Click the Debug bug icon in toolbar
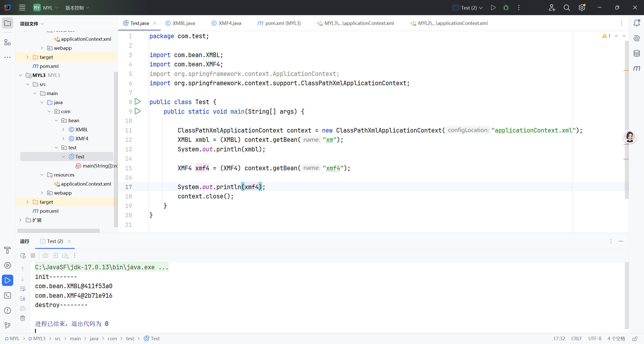The width and height of the screenshot is (644, 344). pyautogui.click(x=506, y=8)
